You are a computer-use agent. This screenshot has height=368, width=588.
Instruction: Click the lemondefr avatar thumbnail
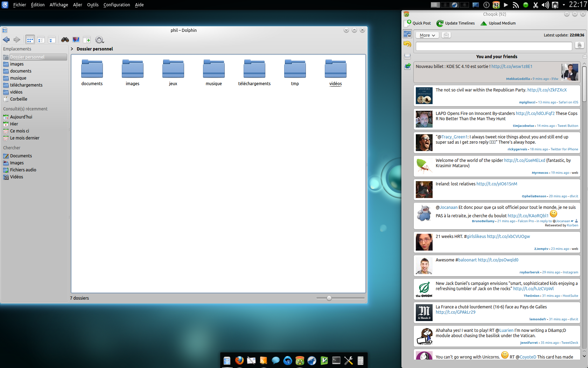tap(424, 313)
